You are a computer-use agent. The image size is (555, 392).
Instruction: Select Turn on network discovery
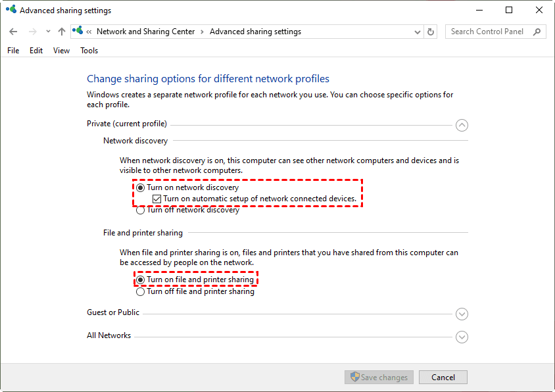click(x=140, y=188)
